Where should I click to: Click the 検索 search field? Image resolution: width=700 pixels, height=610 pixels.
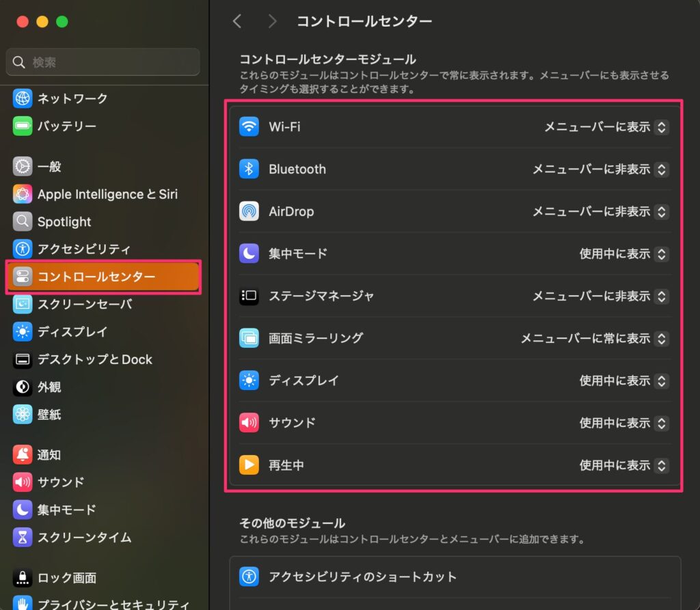coord(103,62)
